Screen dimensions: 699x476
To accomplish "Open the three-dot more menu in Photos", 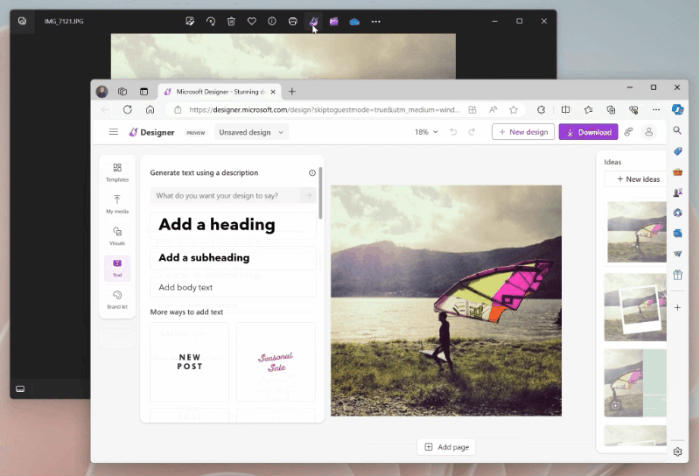I will (376, 21).
